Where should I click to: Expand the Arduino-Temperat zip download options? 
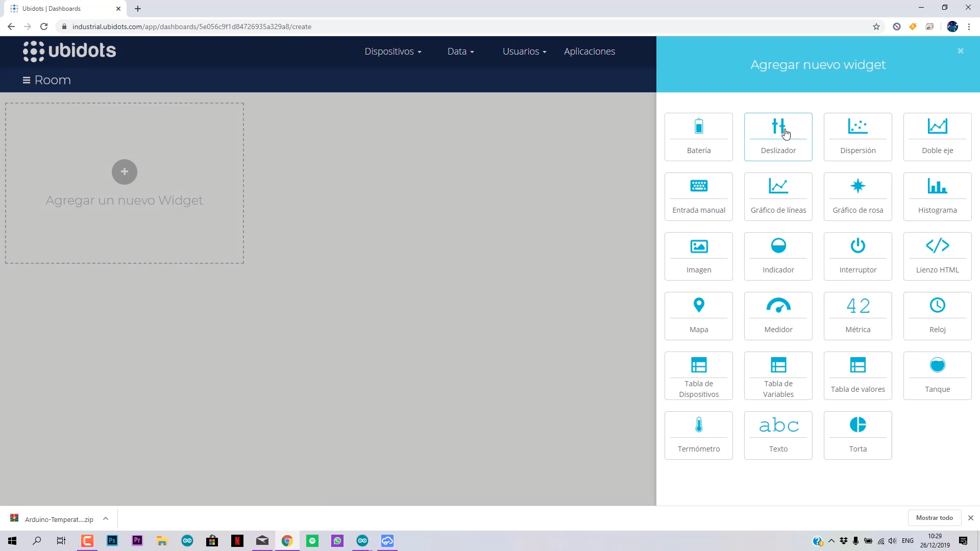coord(106,519)
